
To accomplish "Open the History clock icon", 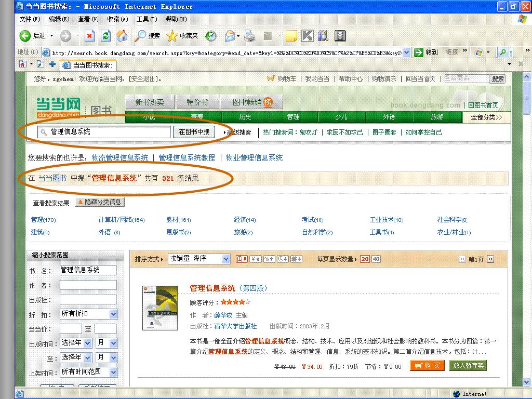I will point(211,36).
